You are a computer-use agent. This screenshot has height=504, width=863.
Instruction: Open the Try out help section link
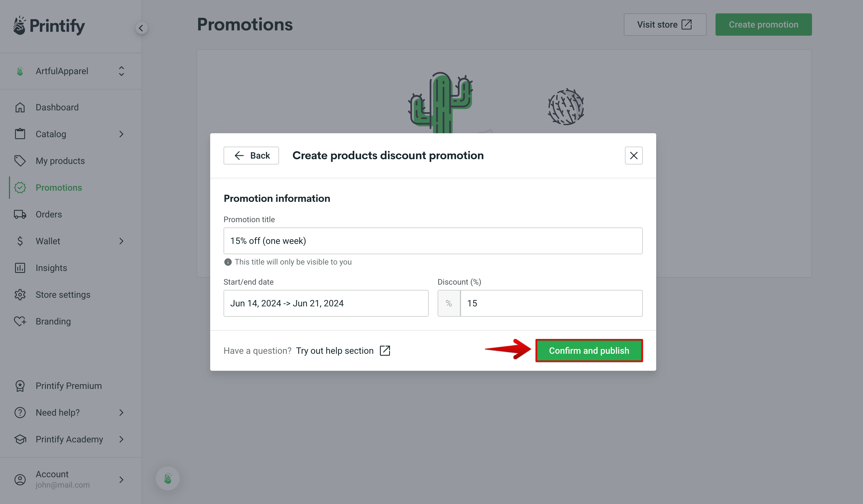pyautogui.click(x=334, y=350)
